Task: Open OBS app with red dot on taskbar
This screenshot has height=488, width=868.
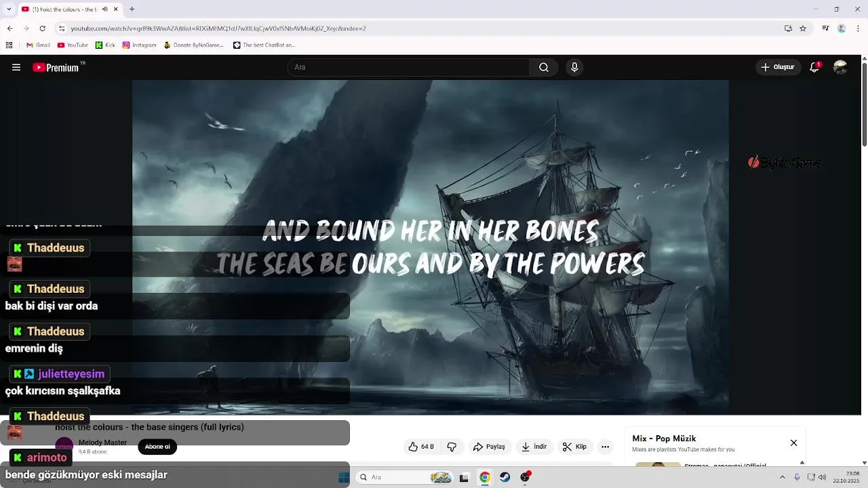Action: point(525,477)
